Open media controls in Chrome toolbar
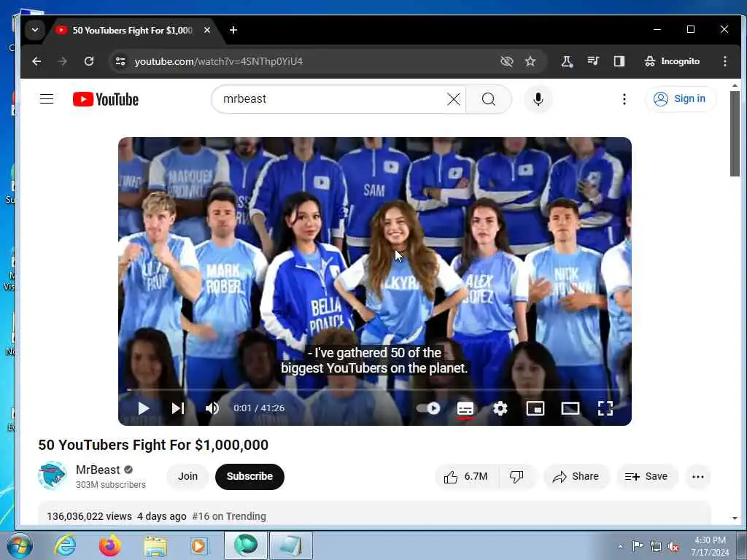The width and height of the screenshot is (747, 560). click(593, 61)
